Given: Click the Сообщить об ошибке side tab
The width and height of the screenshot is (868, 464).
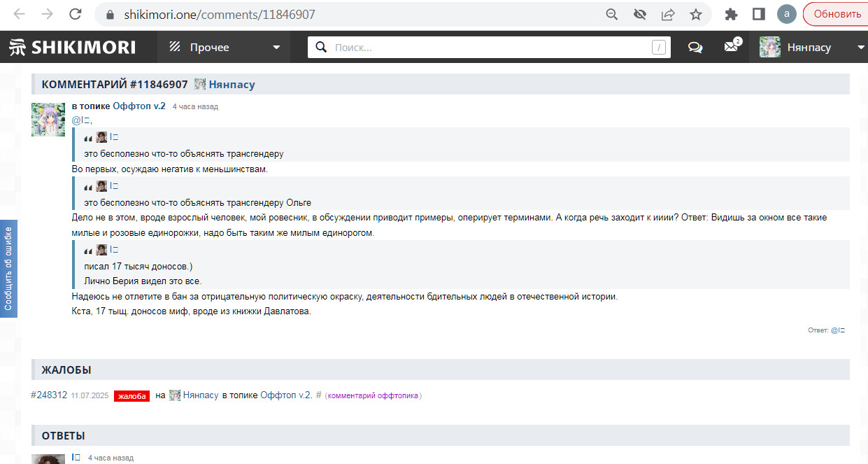Looking at the screenshot, I should [8, 268].
